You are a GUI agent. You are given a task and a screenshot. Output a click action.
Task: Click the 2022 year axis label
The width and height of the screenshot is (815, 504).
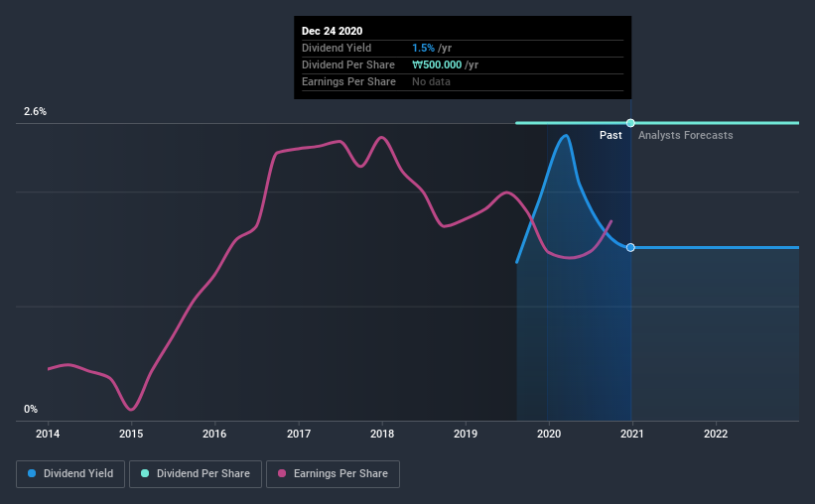716,434
